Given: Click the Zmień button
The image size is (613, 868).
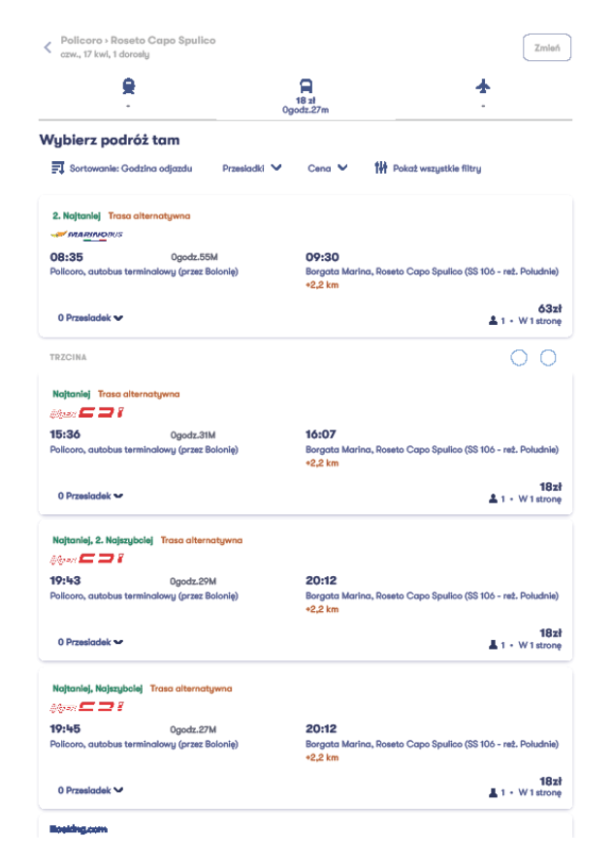Looking at the screenshot, I should tap(546, 48).
